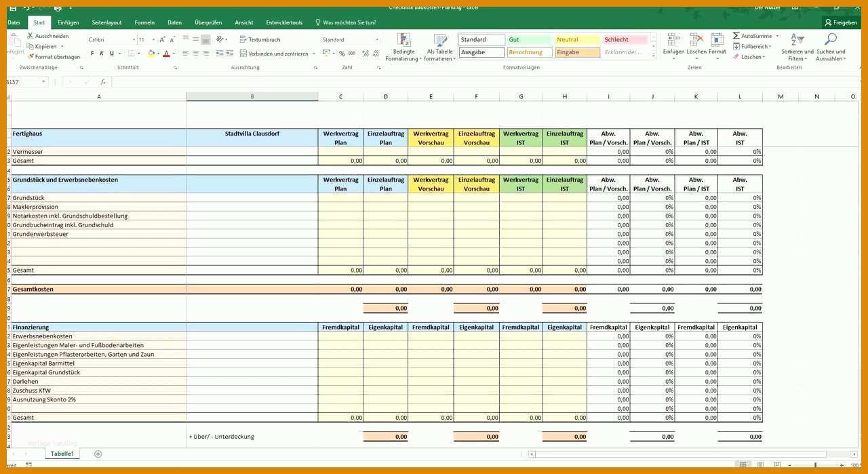Apply percent number format

342,54
